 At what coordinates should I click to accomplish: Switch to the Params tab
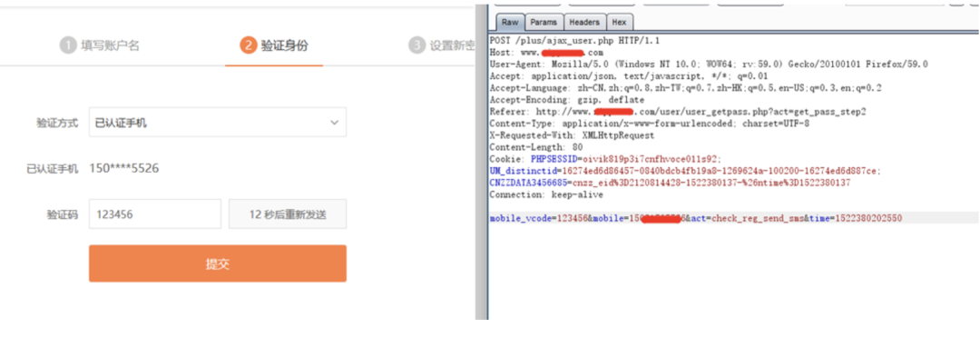pyautogui.click(x=544, y=22)
